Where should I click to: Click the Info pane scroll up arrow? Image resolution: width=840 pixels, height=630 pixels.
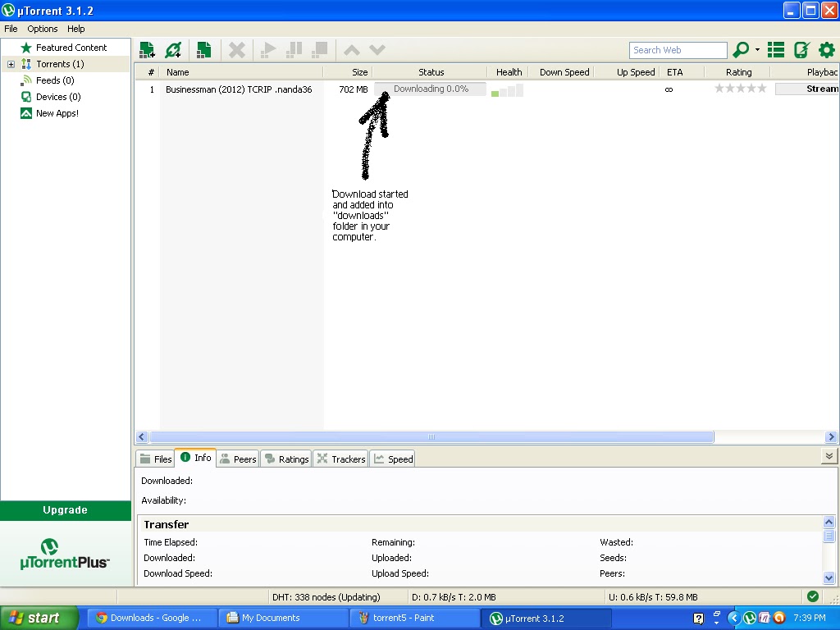(x=829, y=522)
